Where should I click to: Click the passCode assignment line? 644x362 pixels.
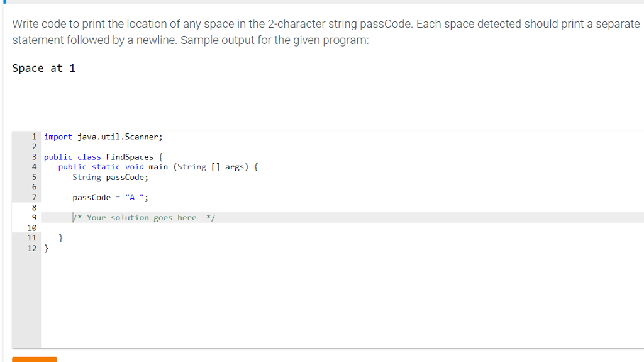point(111,197)
